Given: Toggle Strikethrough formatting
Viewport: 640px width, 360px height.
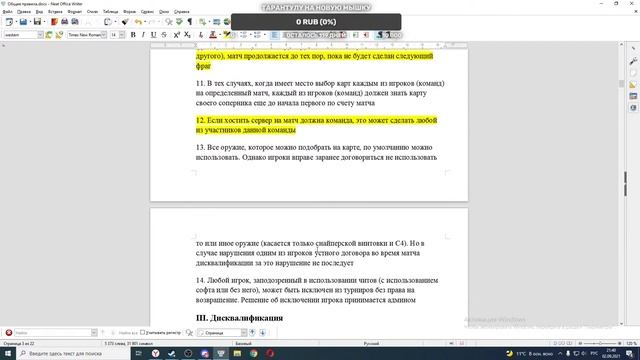Looking at the screenshot, I should pos(164,35).
